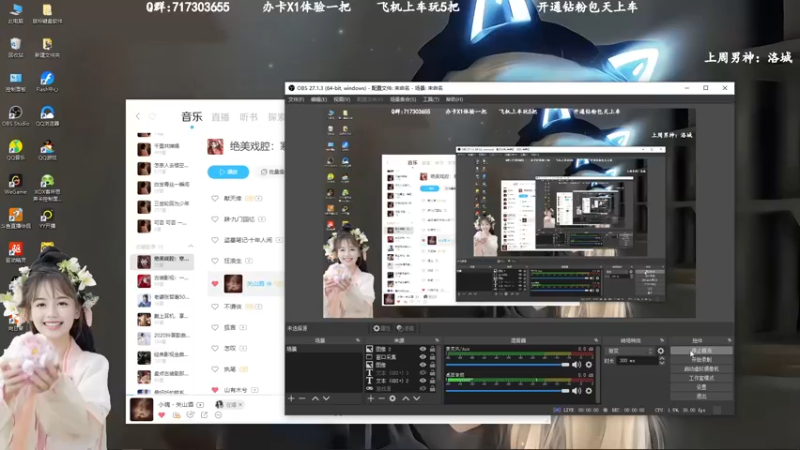The height and width of the screenshot is (450, 800).
Task: Move source down in OBS sources panel
Action: pyautogui.click(x=417, y=398)
